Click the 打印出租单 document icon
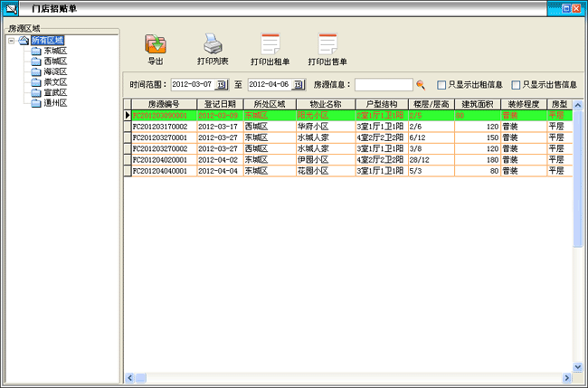 pos(270,43)
